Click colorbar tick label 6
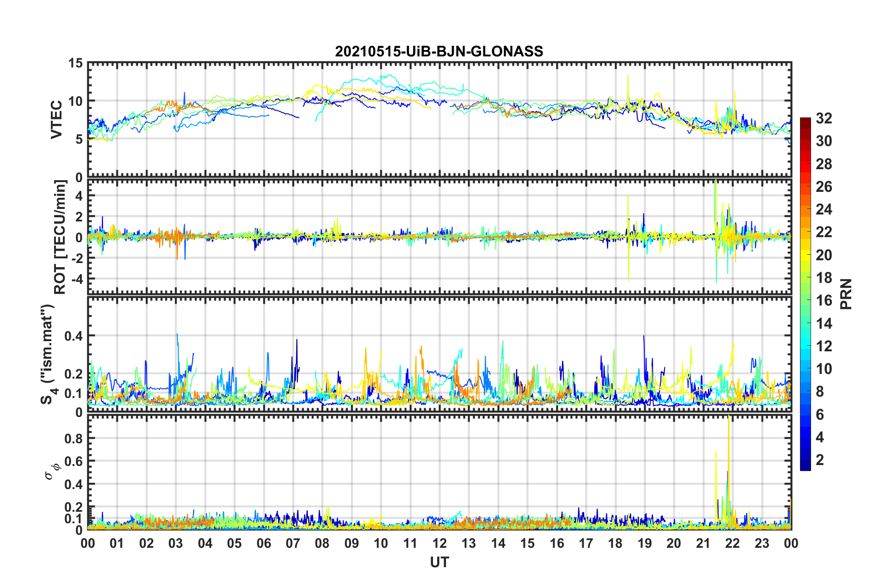 (x=820, y=415)
